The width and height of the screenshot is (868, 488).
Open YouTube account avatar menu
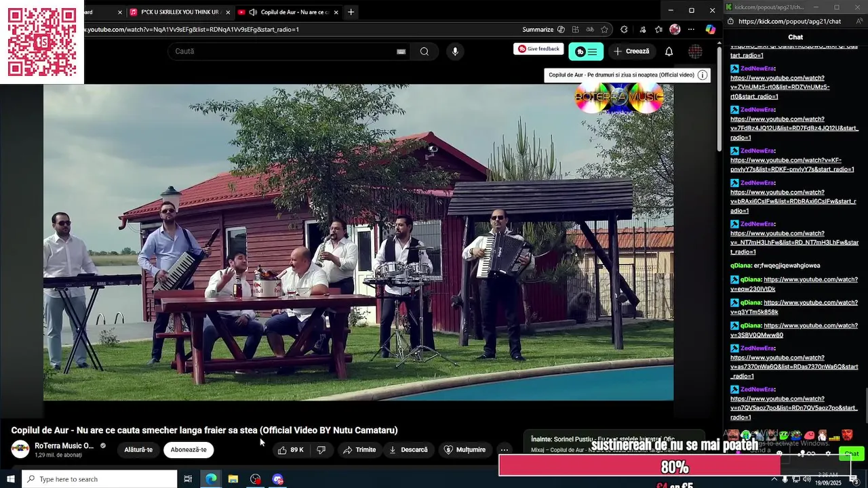(695, 52)
